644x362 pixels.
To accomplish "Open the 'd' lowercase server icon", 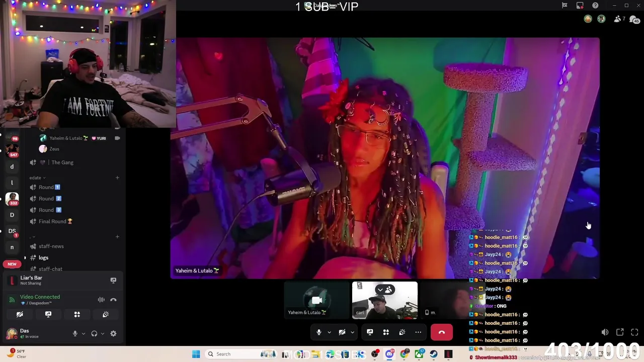I will 12,166.
